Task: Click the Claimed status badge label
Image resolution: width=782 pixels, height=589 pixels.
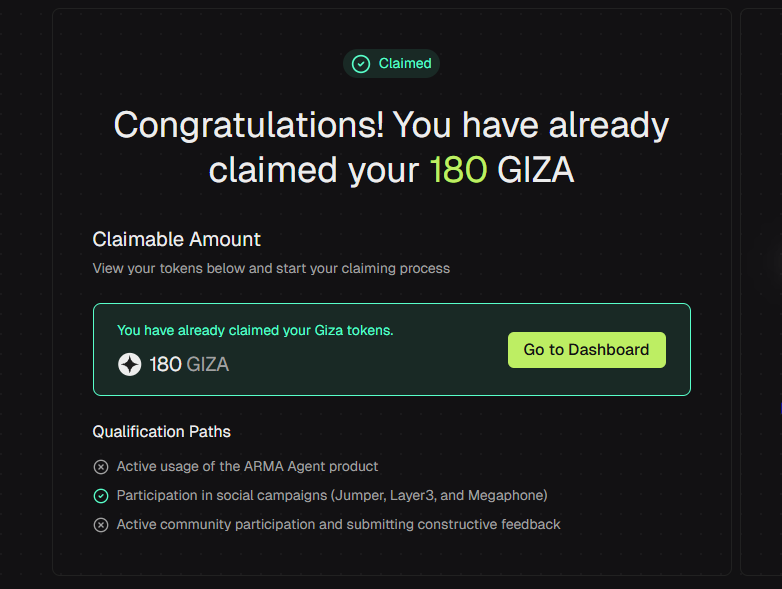Action: tap(405, 64)
